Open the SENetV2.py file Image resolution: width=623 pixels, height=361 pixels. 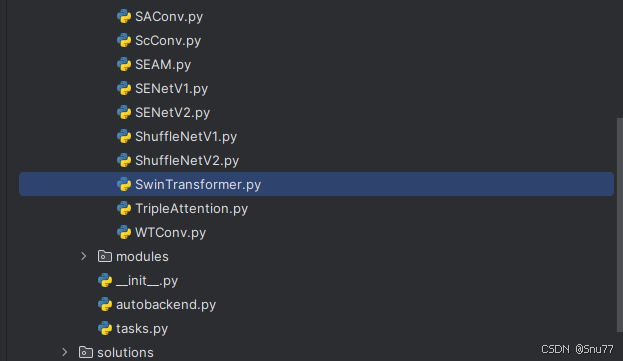point(172,113)
